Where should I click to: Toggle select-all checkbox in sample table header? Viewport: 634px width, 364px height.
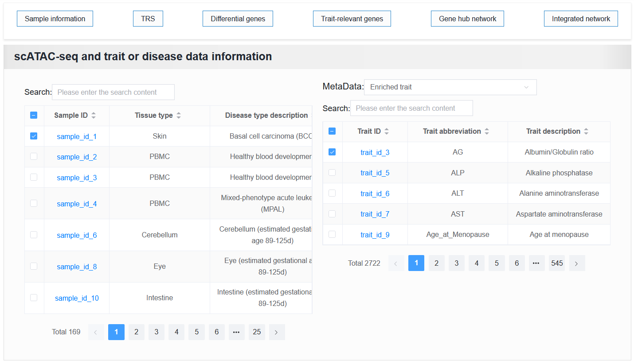34,115
